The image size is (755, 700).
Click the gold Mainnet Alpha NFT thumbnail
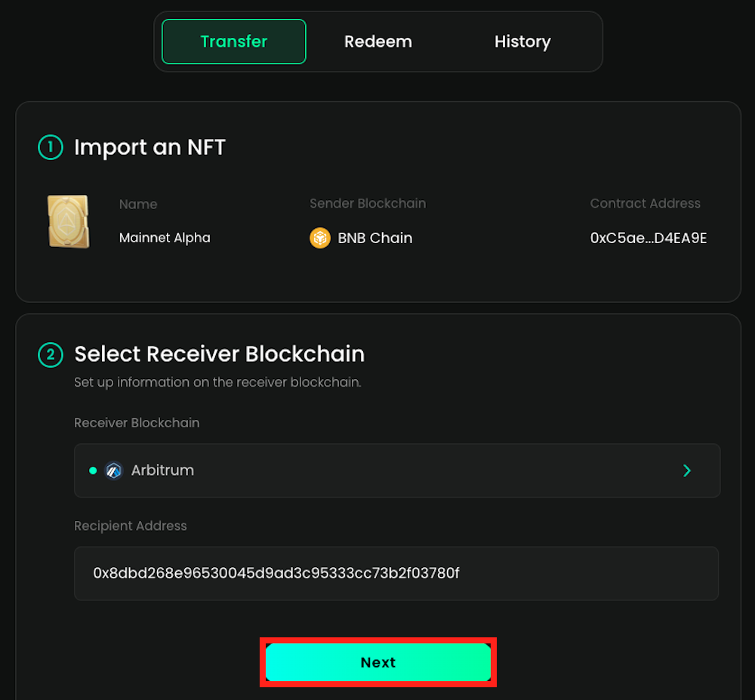[67, 221]
